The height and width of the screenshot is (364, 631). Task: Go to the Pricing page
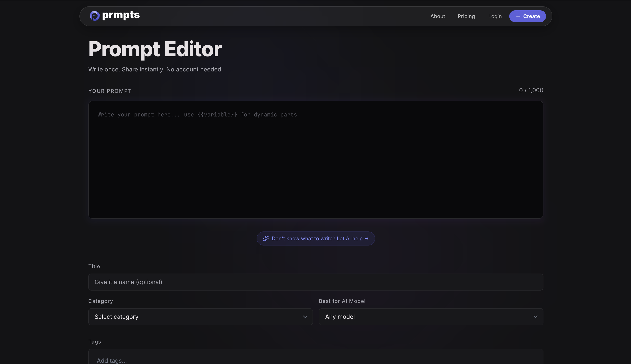(466, 16)
